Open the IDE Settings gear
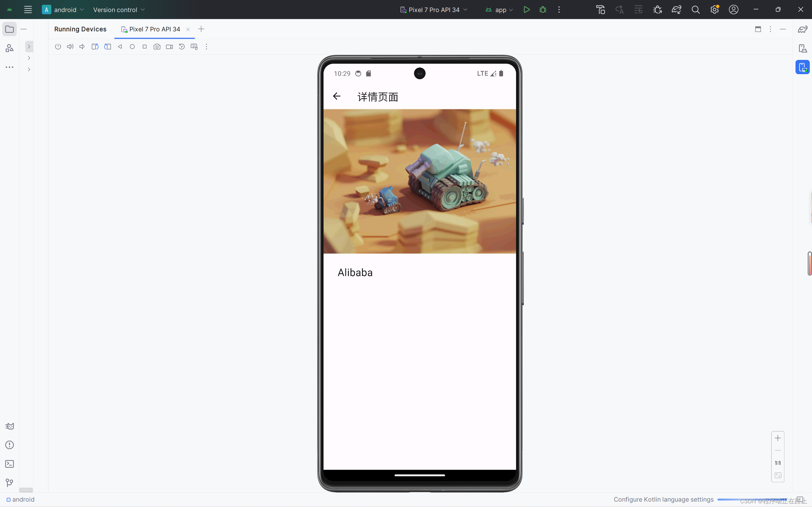Viewport: 812px width, 507px height. pyautogui.click(x=714, y=10)
